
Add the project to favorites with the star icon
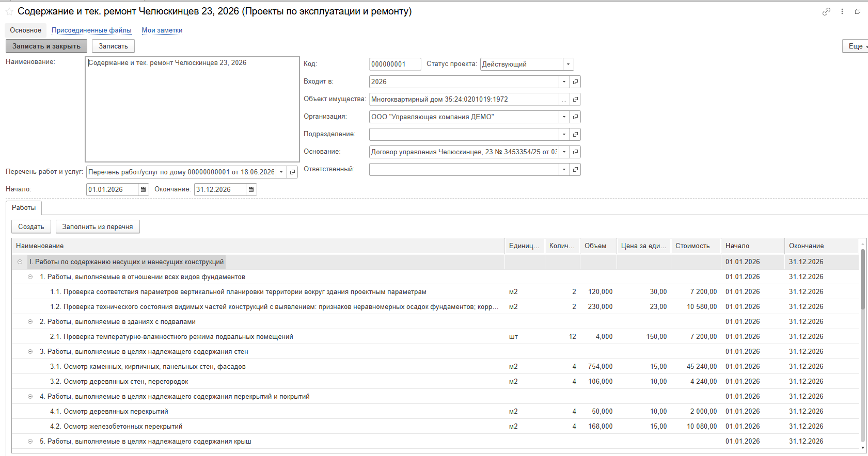pyautogui.click(x=9, y=11)
